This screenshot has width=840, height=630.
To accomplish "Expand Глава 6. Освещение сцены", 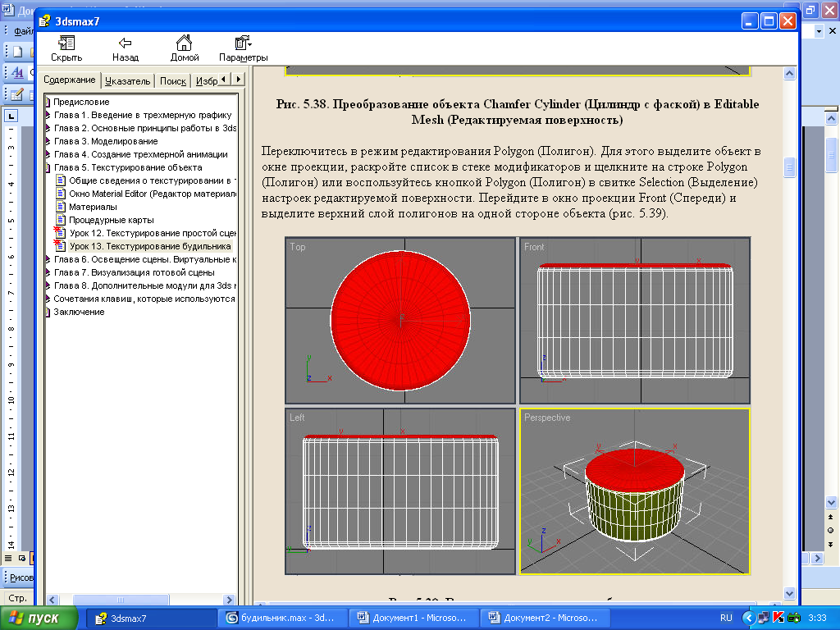I will pos(144,259).
